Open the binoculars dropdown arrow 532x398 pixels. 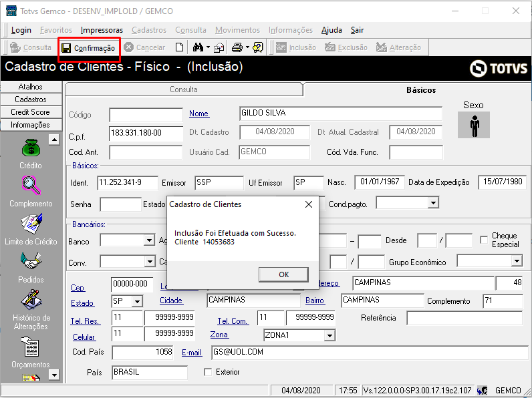click(208, 47)
